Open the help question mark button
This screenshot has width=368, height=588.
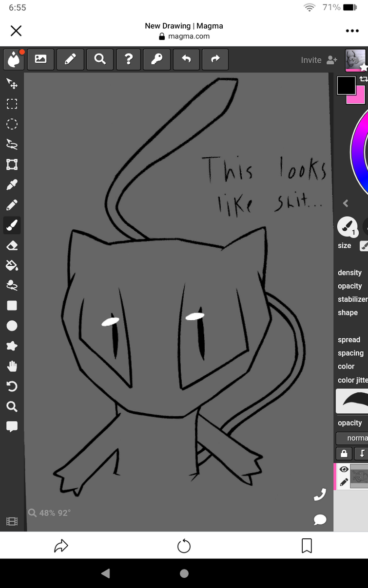point(129,59)
